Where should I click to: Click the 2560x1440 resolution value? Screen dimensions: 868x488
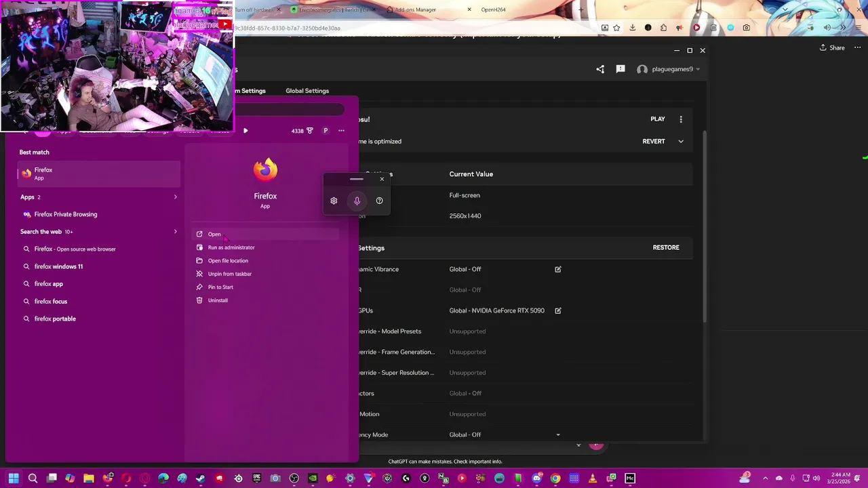point(465,216)
